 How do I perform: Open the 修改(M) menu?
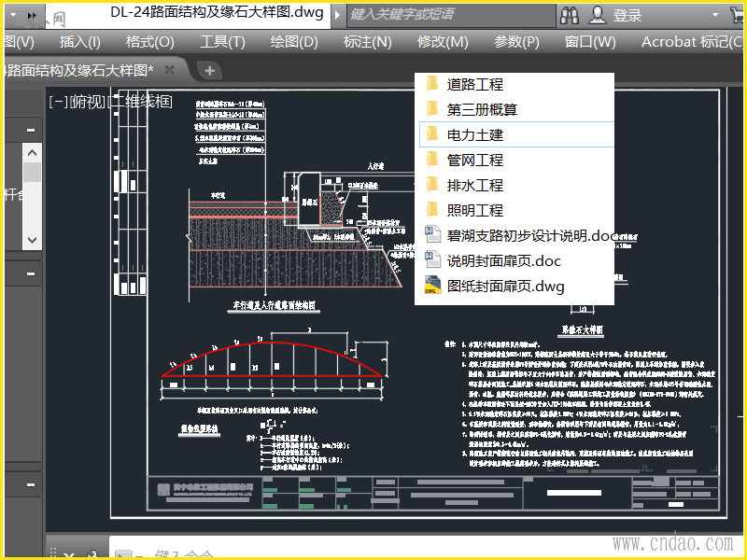(443, 42)
